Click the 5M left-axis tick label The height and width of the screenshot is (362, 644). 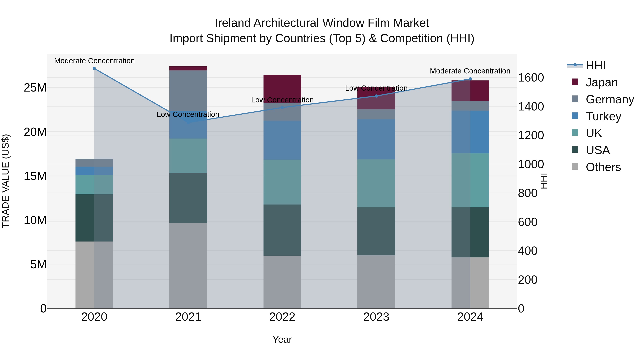point(38,264)
